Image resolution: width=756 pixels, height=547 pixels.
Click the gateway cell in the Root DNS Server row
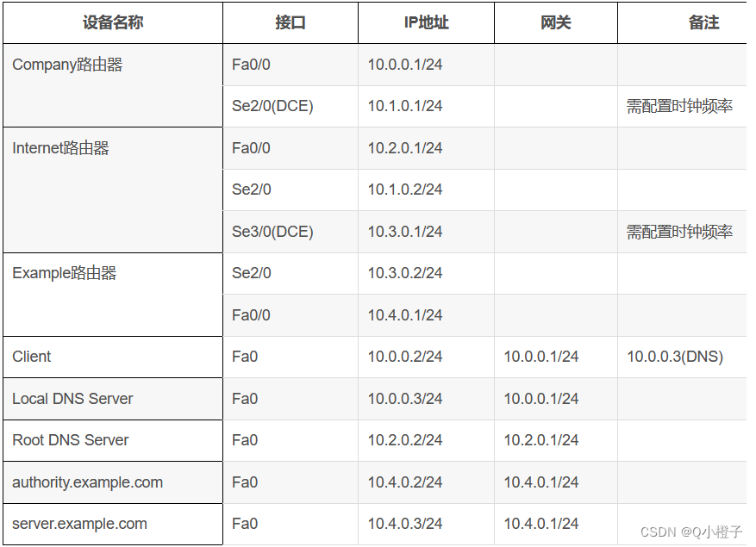[556, 440]
